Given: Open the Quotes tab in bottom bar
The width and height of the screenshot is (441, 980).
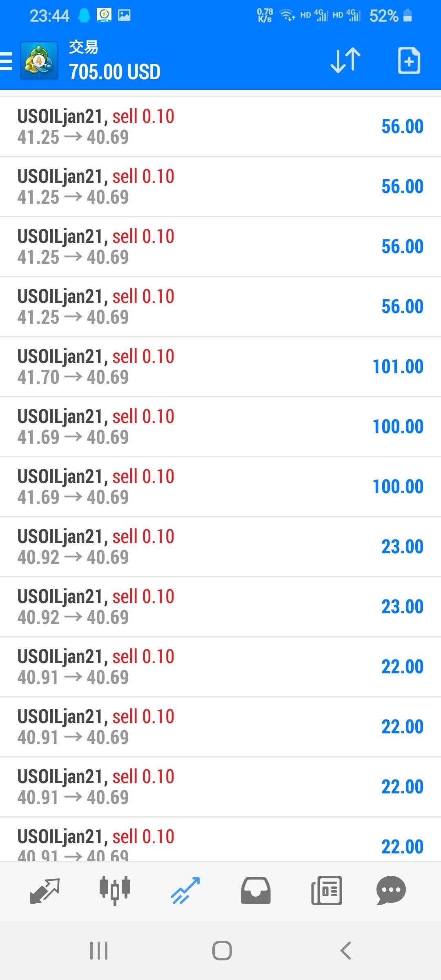Looking at the screenshot, I should [x=45, y=890].
